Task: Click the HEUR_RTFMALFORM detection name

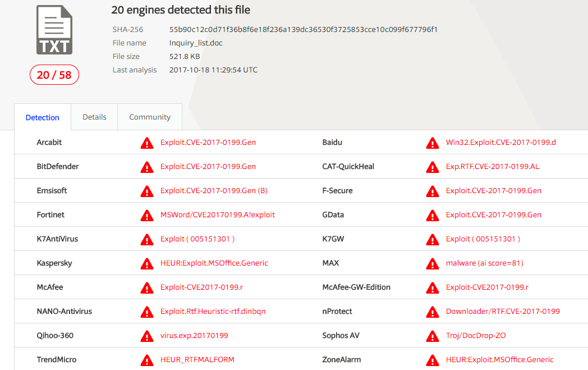Action: pyautogui.click(x=197, y=359)
